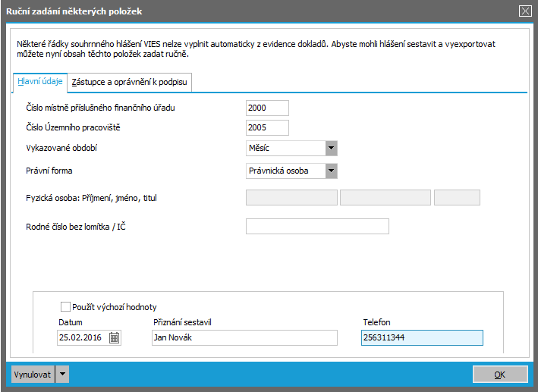Expand the Vykazované období dropdown

pos(331,148)
